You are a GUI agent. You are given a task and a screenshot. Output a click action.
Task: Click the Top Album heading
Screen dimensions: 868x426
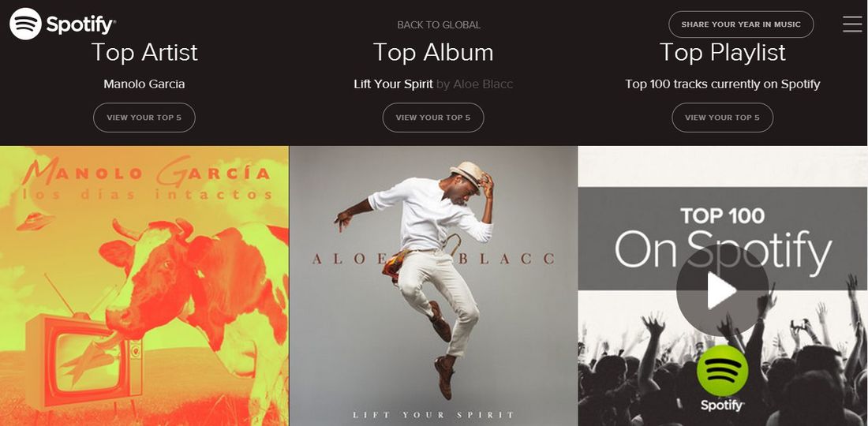[433, 53]
